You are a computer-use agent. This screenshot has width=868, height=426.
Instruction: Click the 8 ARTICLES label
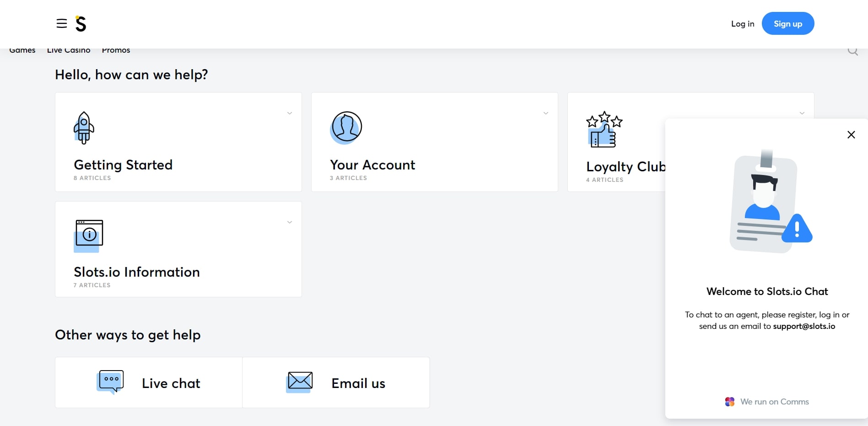pyautogui.click(x=92, y=178)
